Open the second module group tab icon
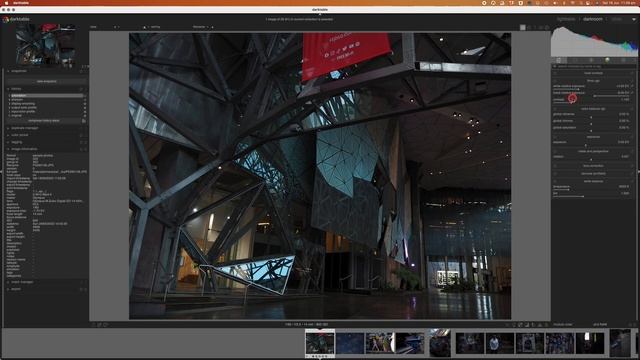 pos(575,60)
